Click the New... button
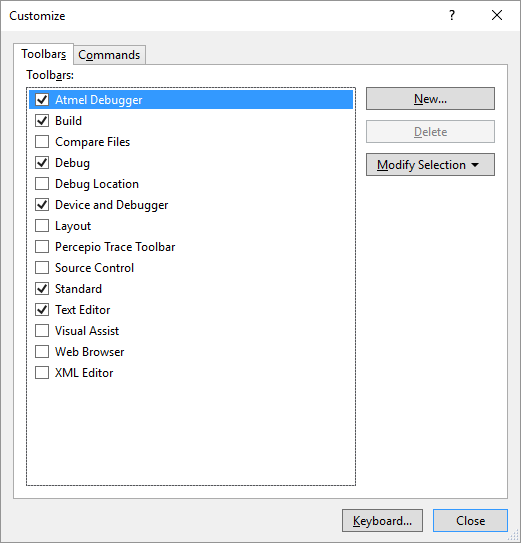 tap(430, 99)
